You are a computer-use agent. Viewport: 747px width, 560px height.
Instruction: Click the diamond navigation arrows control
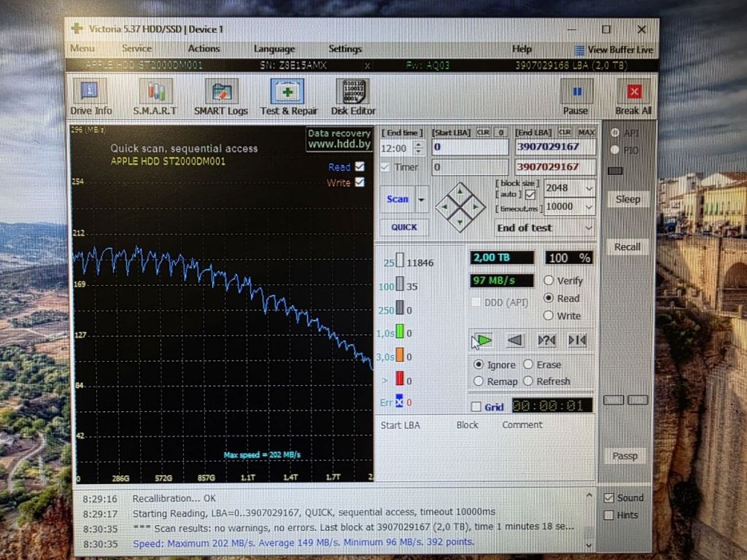[x=460, y=207]
